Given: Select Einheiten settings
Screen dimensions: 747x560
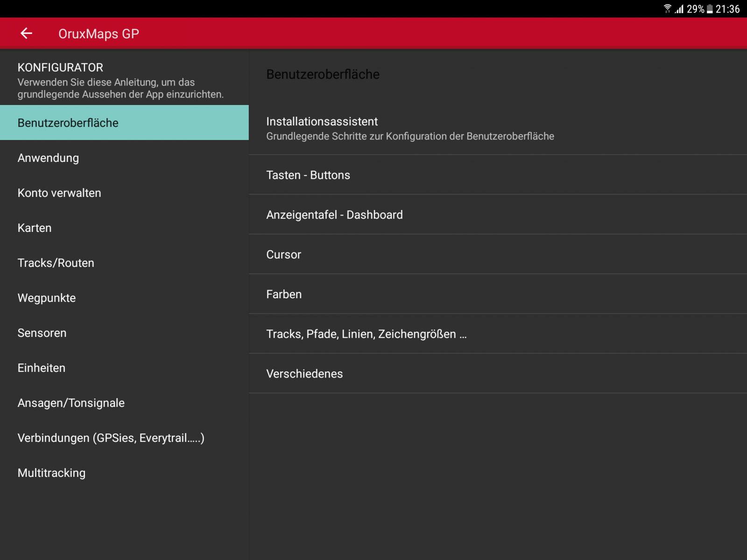Looking at the screenshot, I should click(x=124, y=368).
